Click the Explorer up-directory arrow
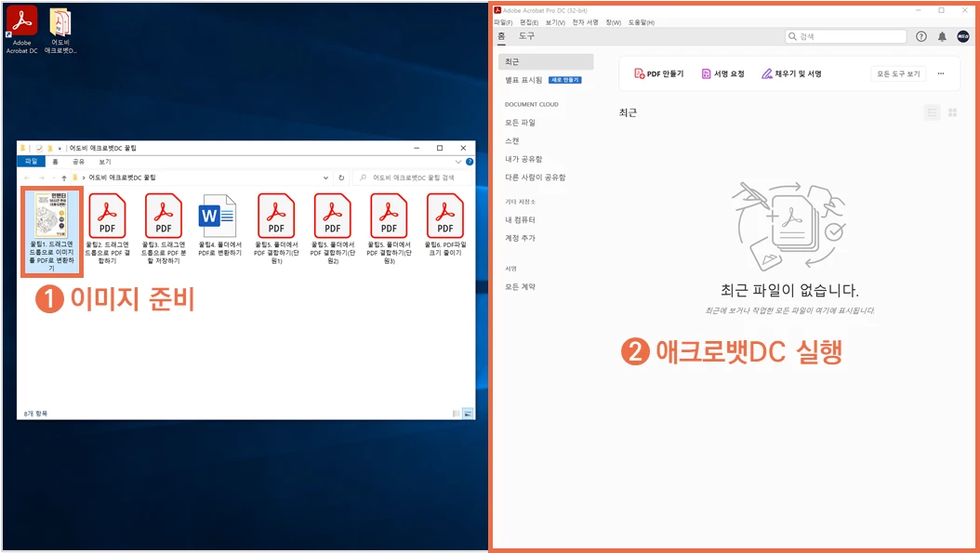This screenshot has height=553, width=980. pyautogui.click(x=64, y=178)
